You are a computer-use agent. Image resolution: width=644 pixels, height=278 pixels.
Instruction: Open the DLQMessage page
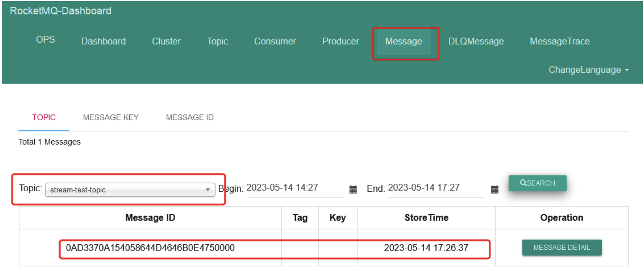(476, 41)
